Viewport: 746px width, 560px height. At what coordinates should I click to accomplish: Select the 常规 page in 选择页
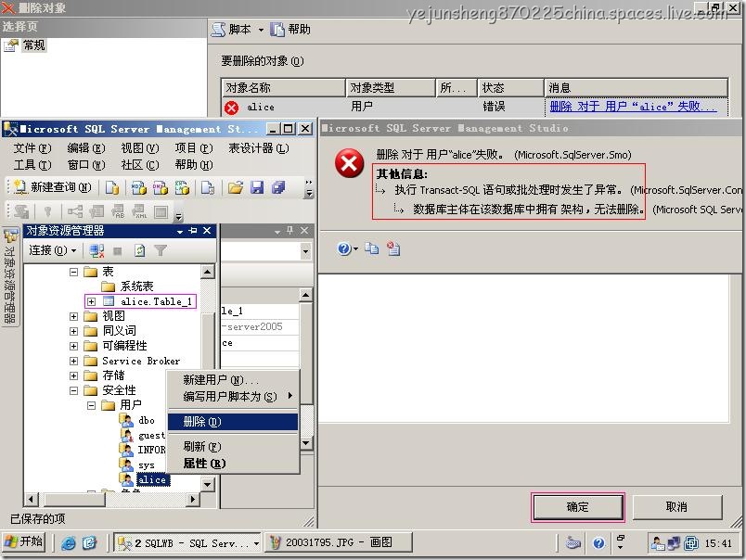click(33, 45)
